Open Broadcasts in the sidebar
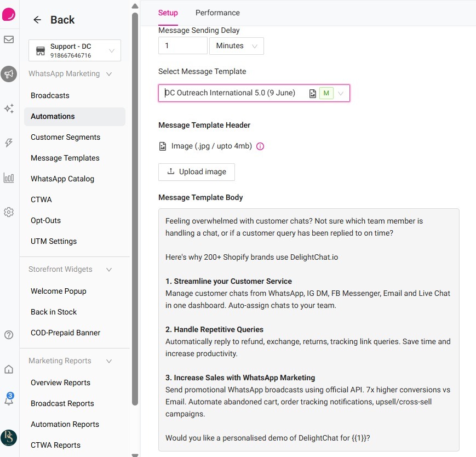The width and height of the screenshot is (476, 457). pos(50,95)
